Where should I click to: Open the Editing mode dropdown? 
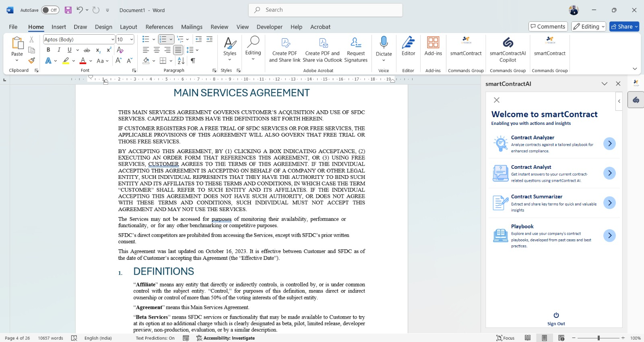tap(588, 27)
